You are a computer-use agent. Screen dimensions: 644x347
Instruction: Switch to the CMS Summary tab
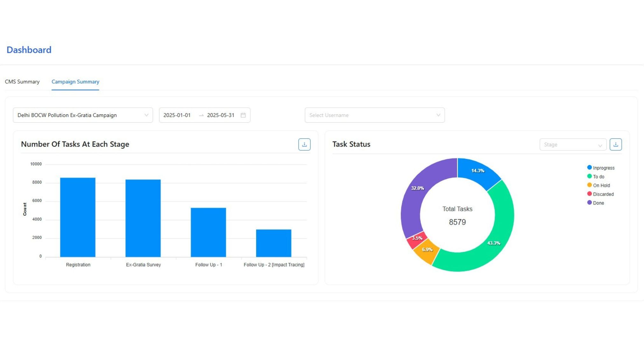click(x=22, y=82)
